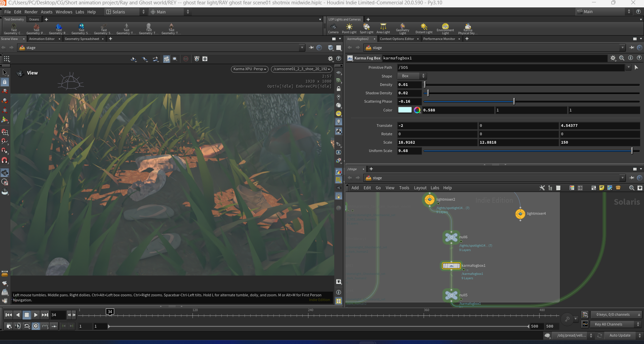The image size is (644, 344).
Task: Toggle the viewport lock icon in left toolbar
Action: pyautogui.click(x=5, y=82)
